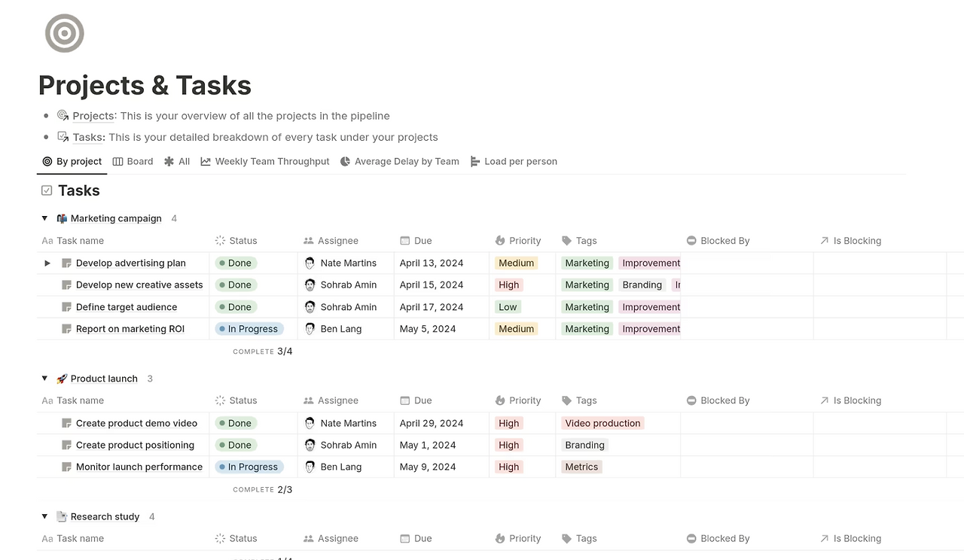Click the page icon beside Define target audience
This screenshot has height=560, width=964.
point(66,307)
